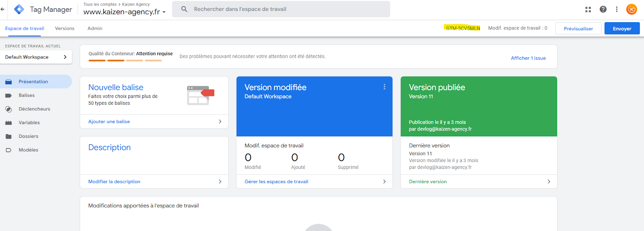644x231 pixels.
Task: Click the Version publiée green card title
Action: [437, 87]
